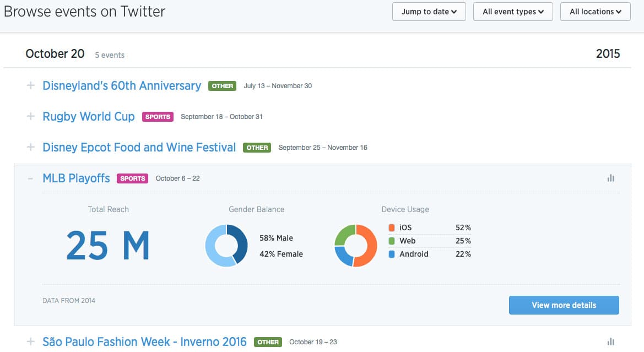This screenshot has height=352, width=644.
Task: Click the 25 M total reach figure
Action: (108, 245)
